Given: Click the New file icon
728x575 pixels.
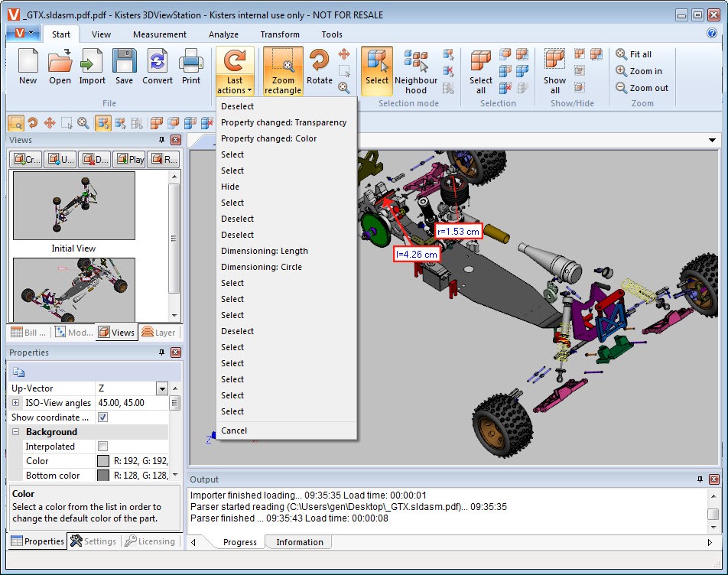Looking at the screenshot, I should pyautogui.click(x=28, y=67).
